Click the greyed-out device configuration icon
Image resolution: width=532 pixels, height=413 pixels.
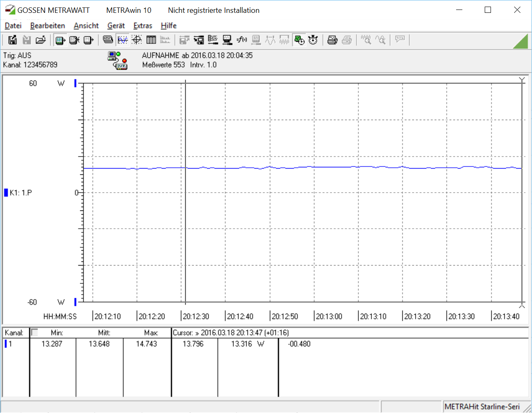[x=256, y=40]
